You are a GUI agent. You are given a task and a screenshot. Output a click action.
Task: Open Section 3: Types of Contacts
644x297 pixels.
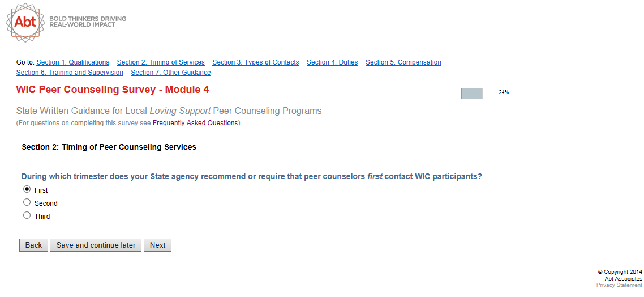(256, 62)
